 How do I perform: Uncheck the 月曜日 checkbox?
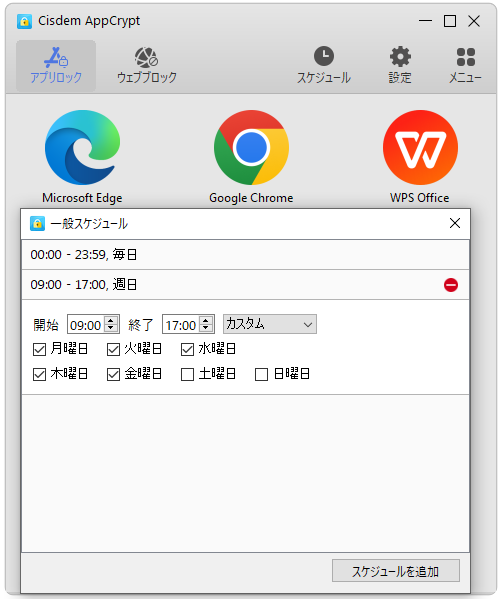coord(39,349)
